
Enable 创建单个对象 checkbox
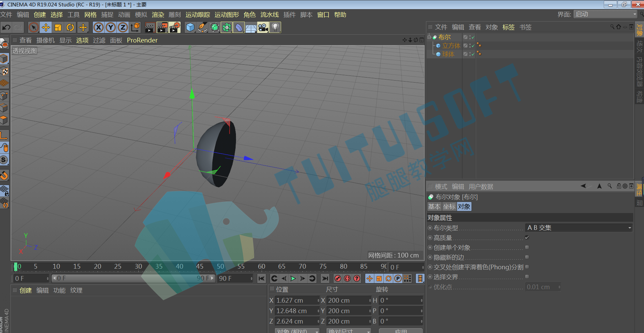527,247
